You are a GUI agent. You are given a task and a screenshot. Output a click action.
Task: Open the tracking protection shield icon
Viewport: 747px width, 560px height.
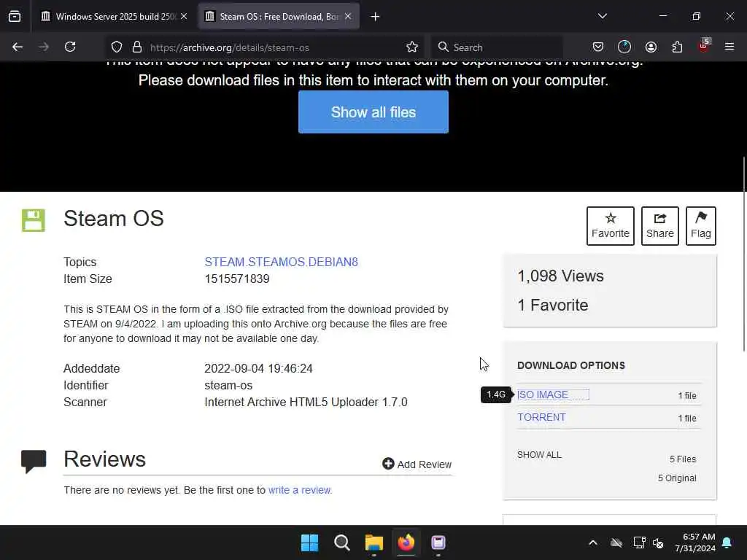[x=117, y=47]
